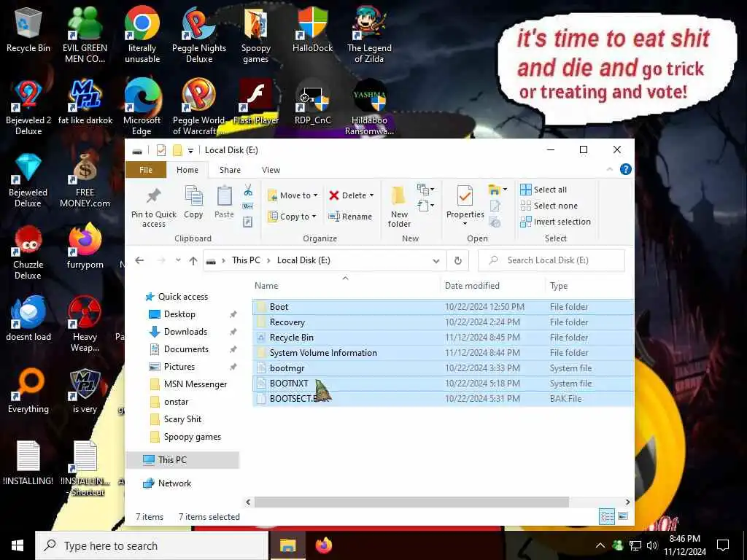Click the Properties checkmark icon in quick toolbar
The height and width of the screenshot is (560, 747).
161,150
